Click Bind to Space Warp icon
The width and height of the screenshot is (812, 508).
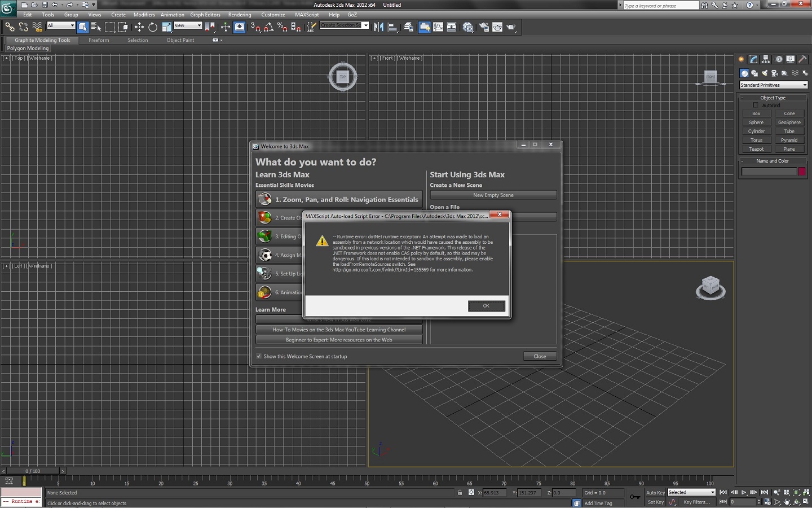[x=37, y=27]
